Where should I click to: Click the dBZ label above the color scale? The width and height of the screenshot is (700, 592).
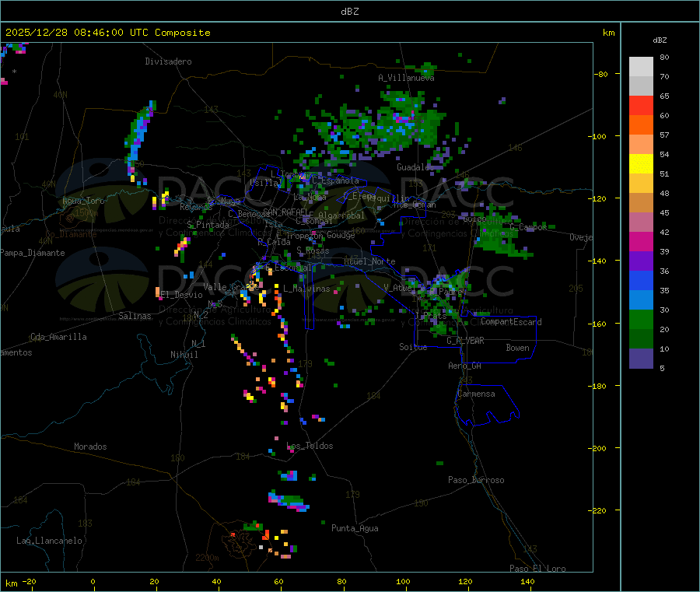(660, 40)
